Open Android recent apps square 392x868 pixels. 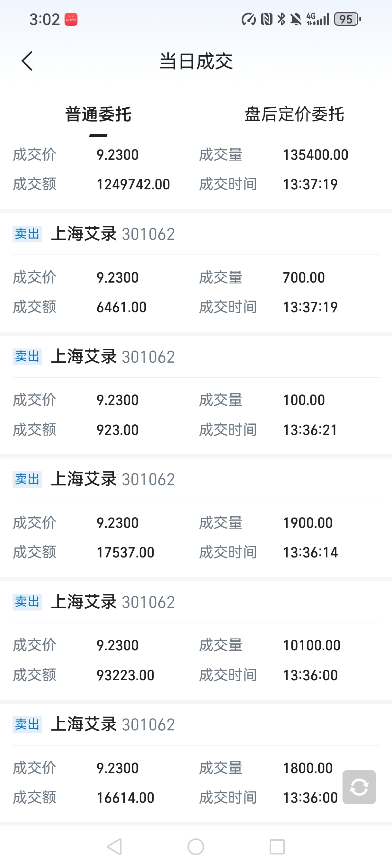(x=277, y=846)
